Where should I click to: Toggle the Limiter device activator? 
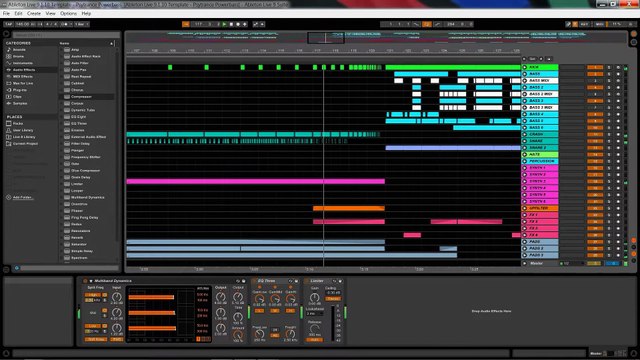[x=307, y=281]
